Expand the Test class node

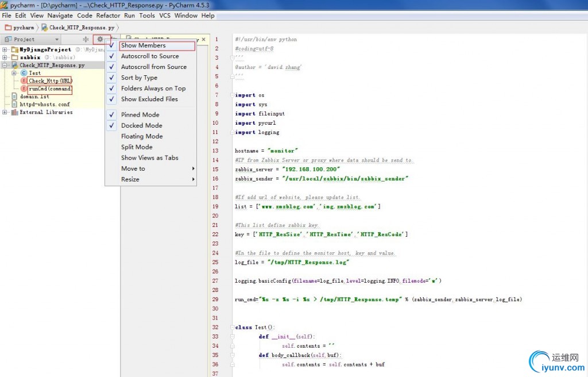coord(14,73)
